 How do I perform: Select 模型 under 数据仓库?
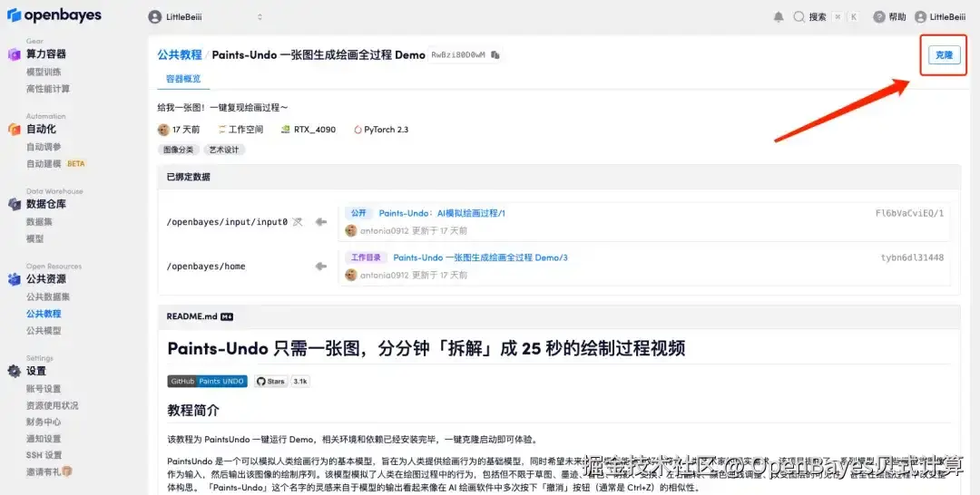[x=34, y=238]
